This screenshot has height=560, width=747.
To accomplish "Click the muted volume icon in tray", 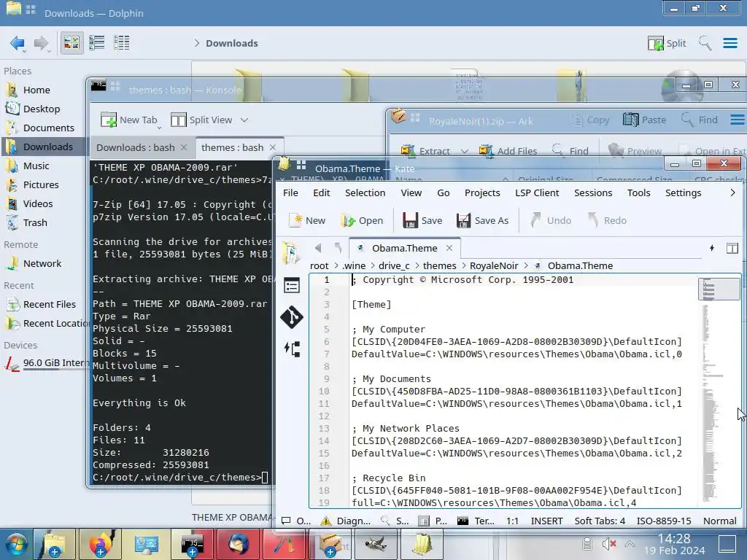I will tap(608, 544).
